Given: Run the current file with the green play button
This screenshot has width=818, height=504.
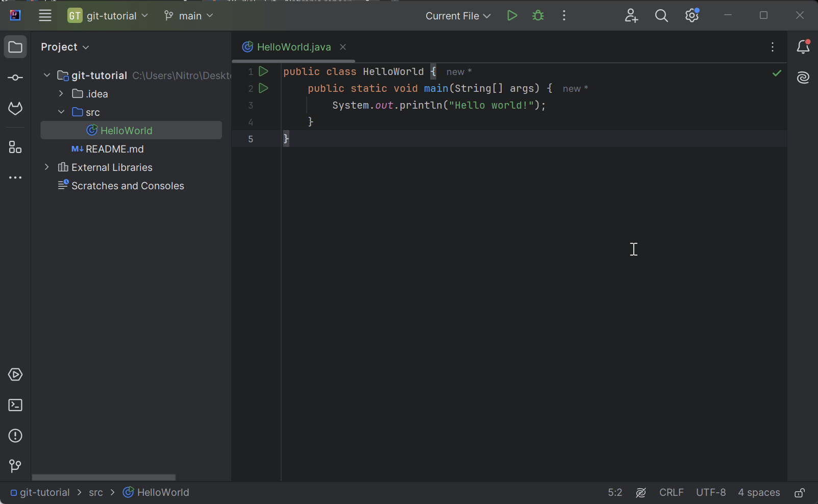Looking at the screenshot, I should coord(512,15).
